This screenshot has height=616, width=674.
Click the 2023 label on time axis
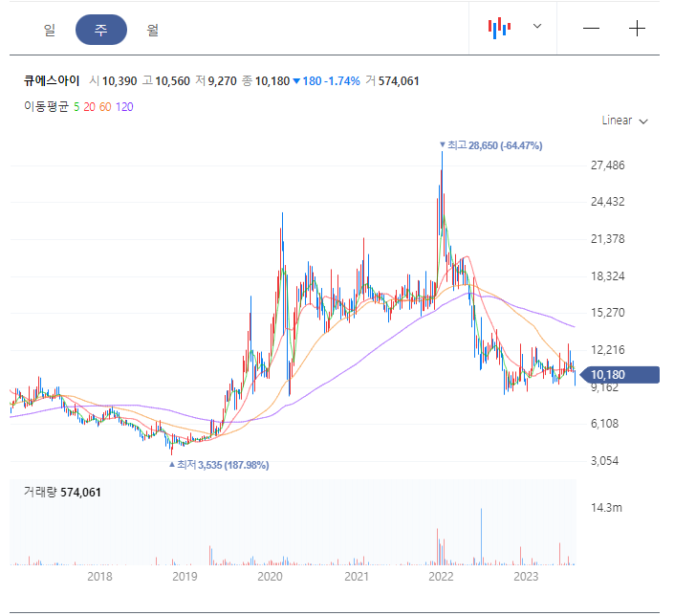(x=526, y=577)
